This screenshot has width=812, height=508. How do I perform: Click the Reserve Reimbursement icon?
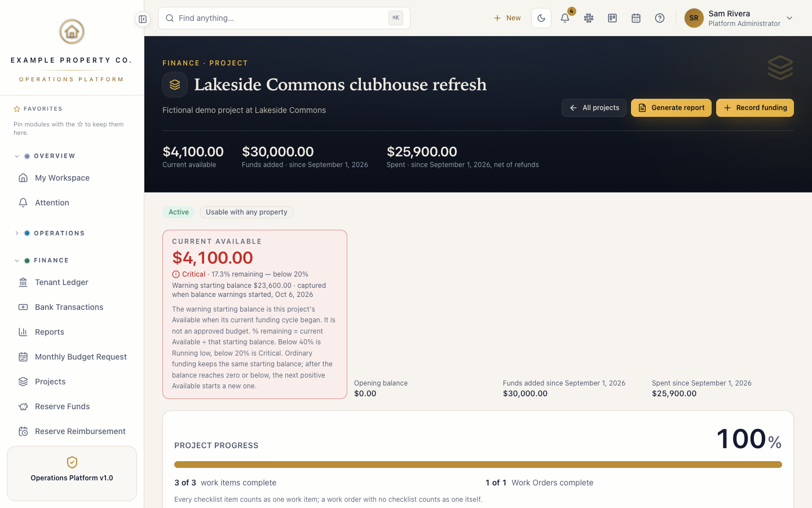pyautogui.click(x=23, y=431)
